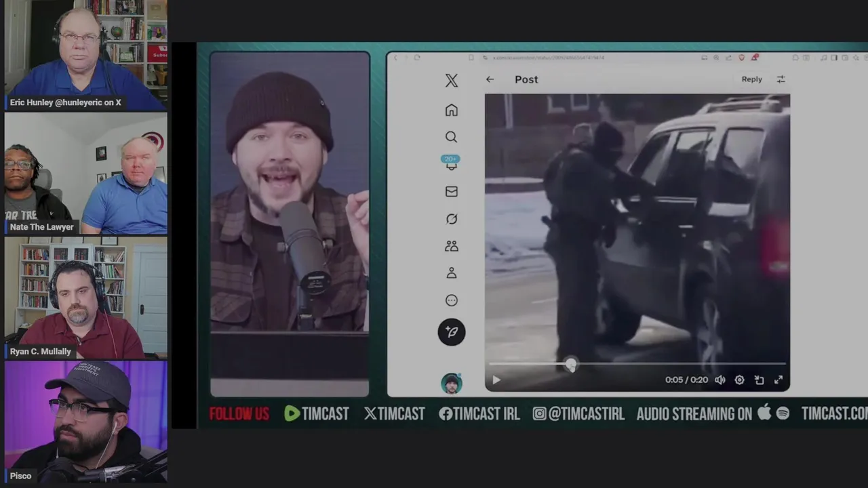The height and width of the screenshot is (488, 868).
Task: Click the Brave rewards triangle icon
Action: (x=755, y=58)
